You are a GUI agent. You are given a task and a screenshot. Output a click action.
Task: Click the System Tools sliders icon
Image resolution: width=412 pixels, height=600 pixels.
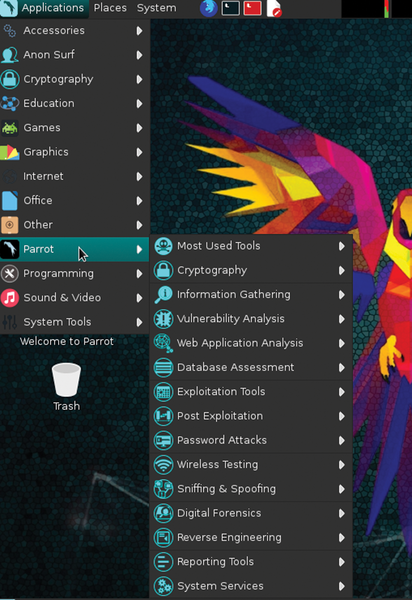click(x=10, y=322)
